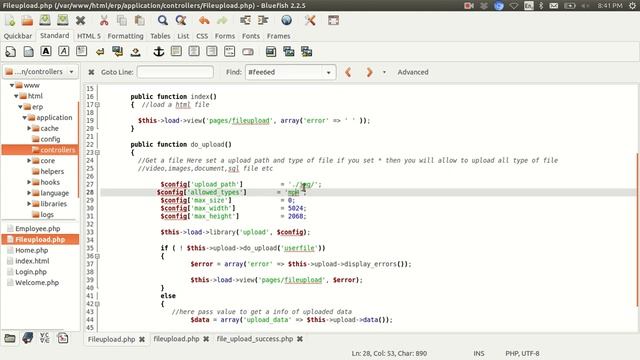Screen dimensions: 640x360
Task: Click the paragraph icon
Action: point(82,51)
